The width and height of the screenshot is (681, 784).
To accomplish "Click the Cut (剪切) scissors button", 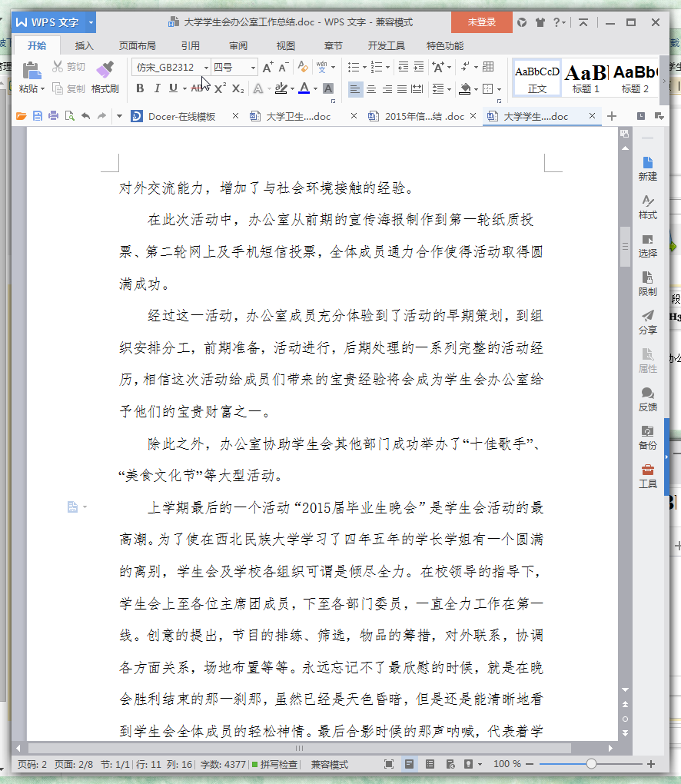I will click(68, 67).
